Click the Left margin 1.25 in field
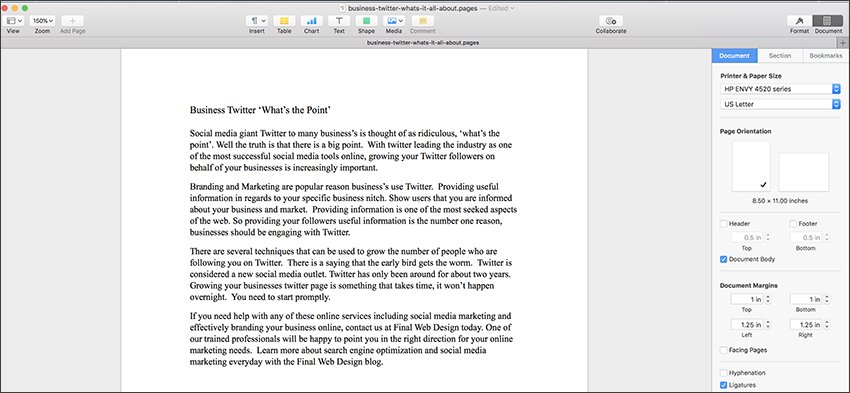The width and height of the screenshot is (850, 393). [746, 325]
